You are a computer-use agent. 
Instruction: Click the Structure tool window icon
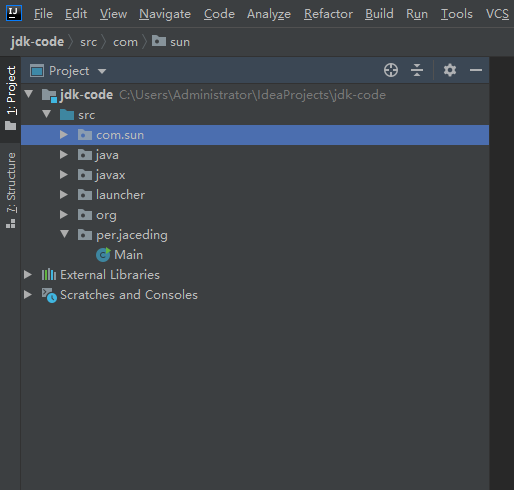pyautogui.click(x=11, y=224)
